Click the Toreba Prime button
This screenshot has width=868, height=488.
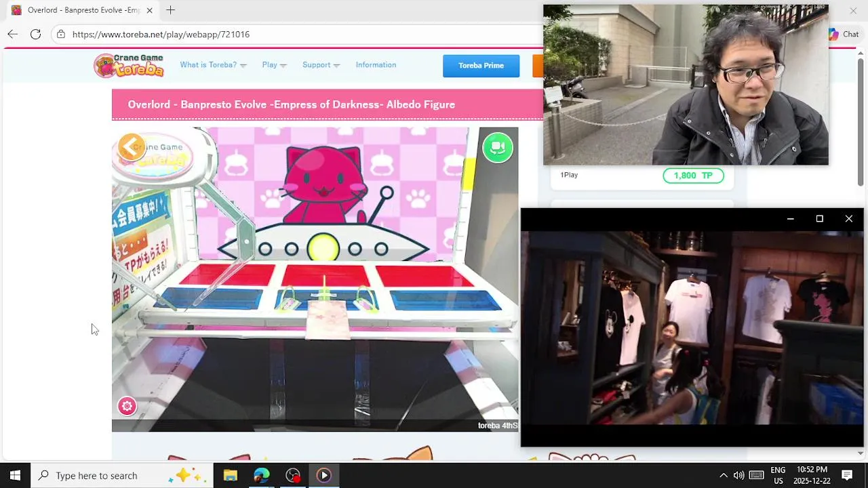click(x=481, y=66)
